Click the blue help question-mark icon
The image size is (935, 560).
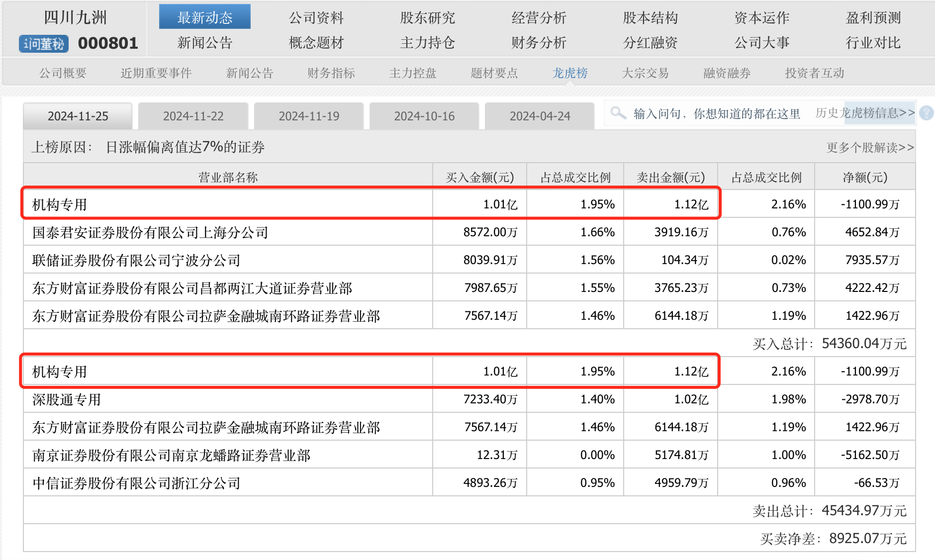[926, 113]
